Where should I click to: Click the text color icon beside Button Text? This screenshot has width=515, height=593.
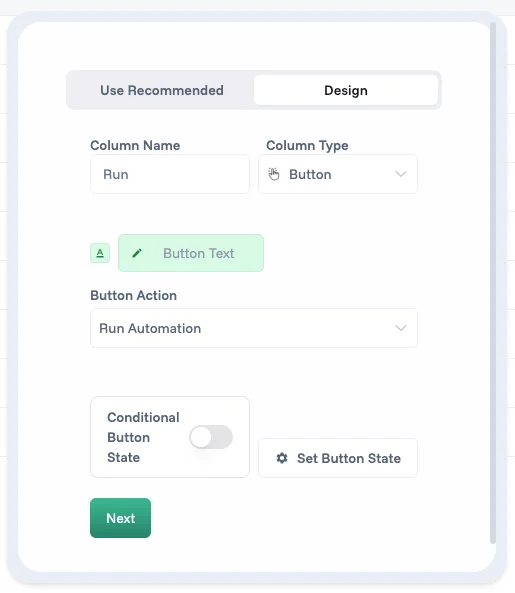pyautogui.click(x=100, y=253)
